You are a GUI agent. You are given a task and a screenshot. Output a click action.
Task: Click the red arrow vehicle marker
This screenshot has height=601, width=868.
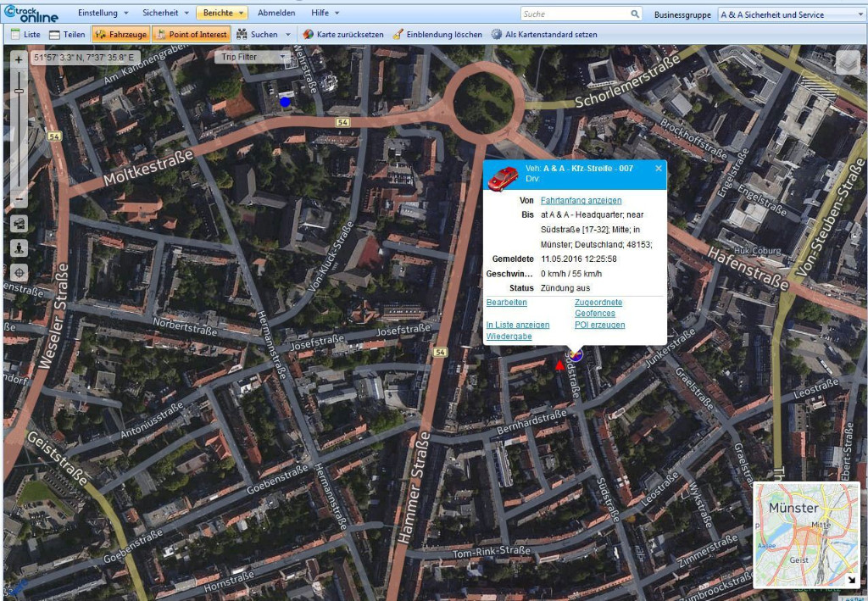559,364
